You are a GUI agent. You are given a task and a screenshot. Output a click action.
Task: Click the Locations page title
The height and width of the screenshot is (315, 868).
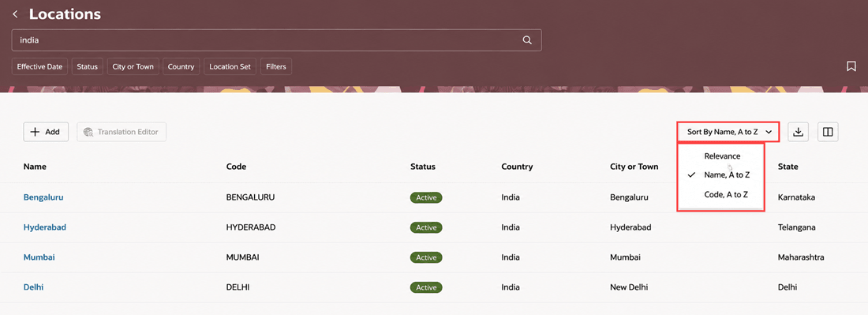point(65,14)
